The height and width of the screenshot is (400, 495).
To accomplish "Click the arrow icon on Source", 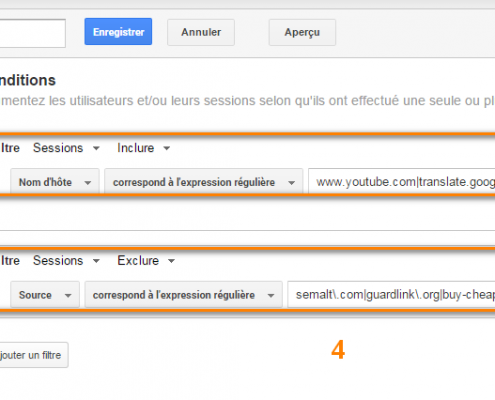I will click(68, 295).
